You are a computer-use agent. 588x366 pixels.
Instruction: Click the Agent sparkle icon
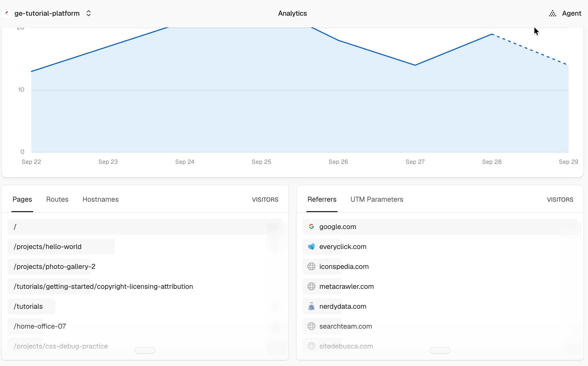click(x=553, y=13)
